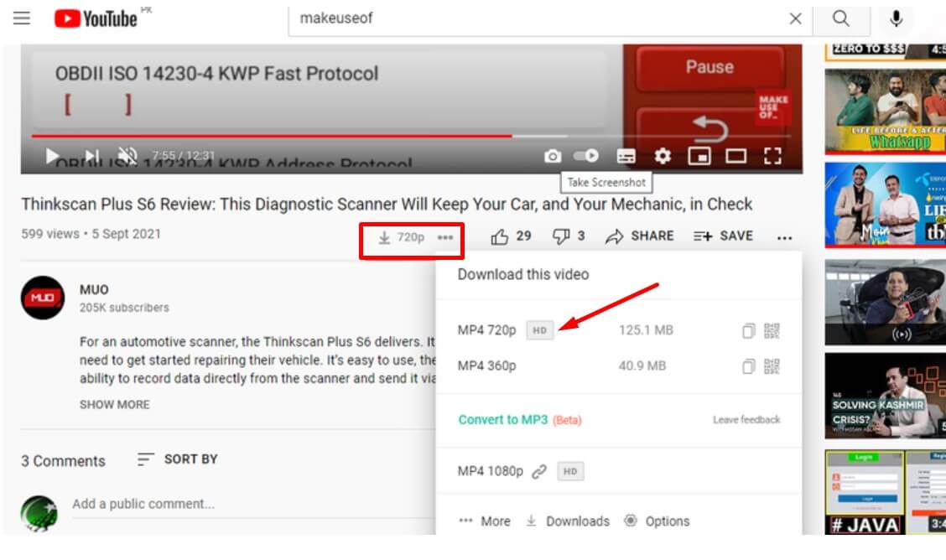
Task: Play the video
Action: point(53,156)
